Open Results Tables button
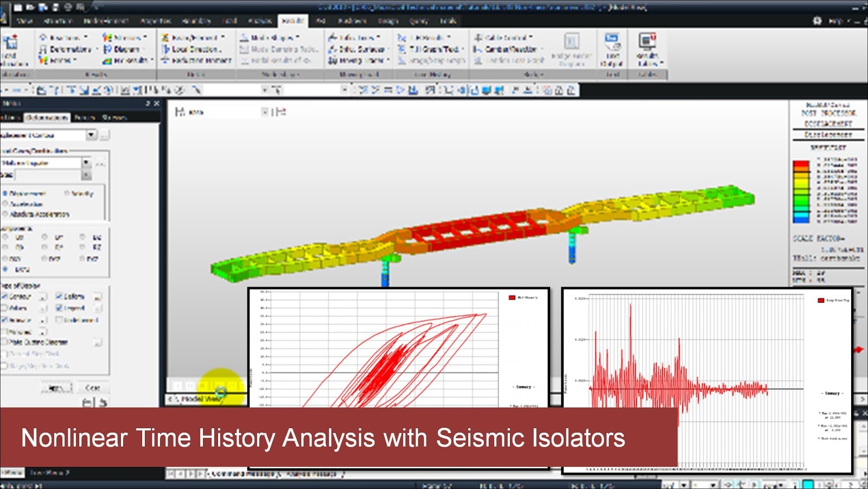The image size is (868, 489). tap(648, 49)
